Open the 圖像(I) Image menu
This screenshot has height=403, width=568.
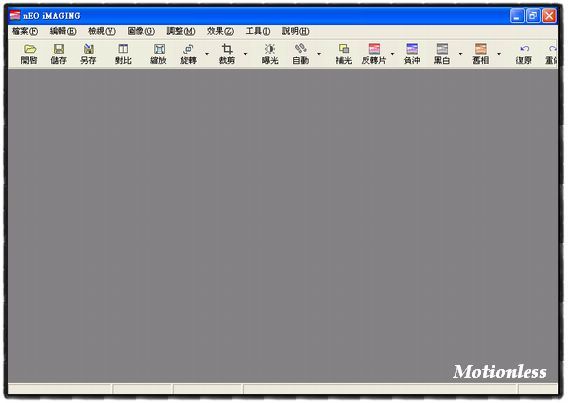click(x=141, y=32)
